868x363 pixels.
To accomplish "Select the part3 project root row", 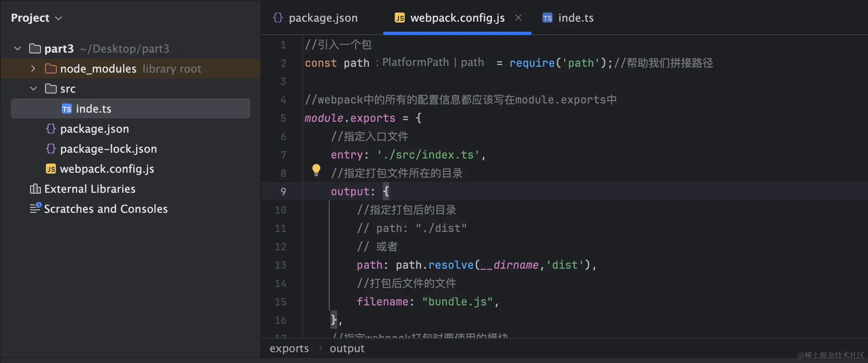I will 131,48.
